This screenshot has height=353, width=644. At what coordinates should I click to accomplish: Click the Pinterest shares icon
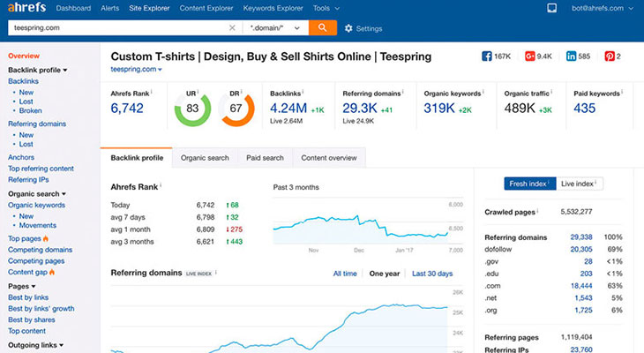(610, 56)
